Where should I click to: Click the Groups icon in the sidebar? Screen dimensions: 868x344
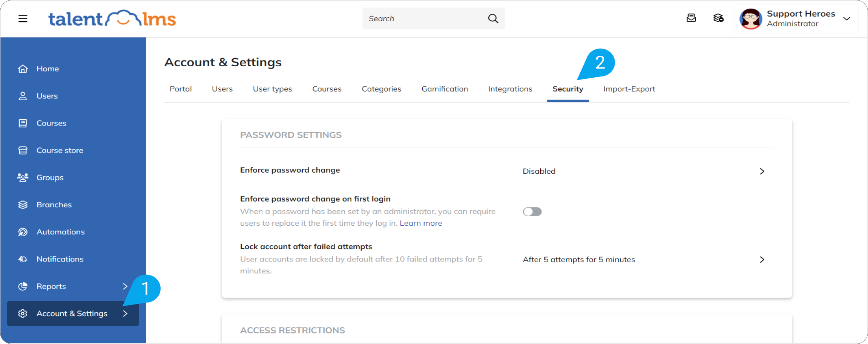click(x=23, y=177)
